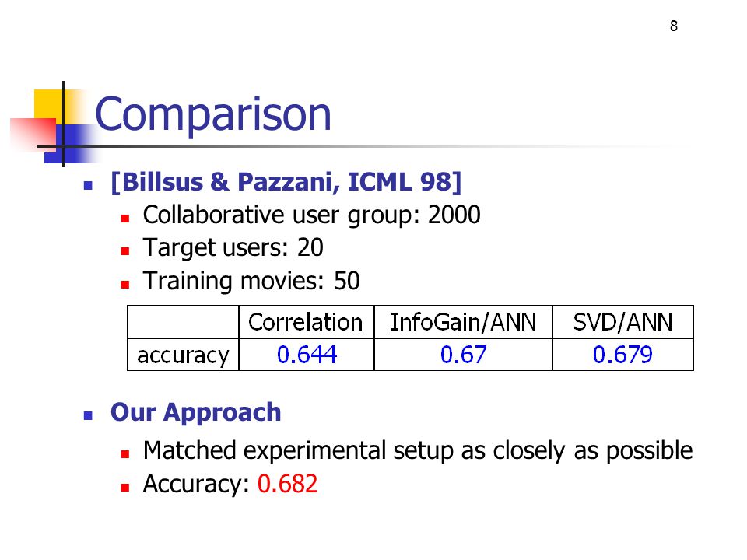Click the blue bullet before Billsus & Pazzani
The width and height of the screenshot is (747, 560).
point(88,185)
